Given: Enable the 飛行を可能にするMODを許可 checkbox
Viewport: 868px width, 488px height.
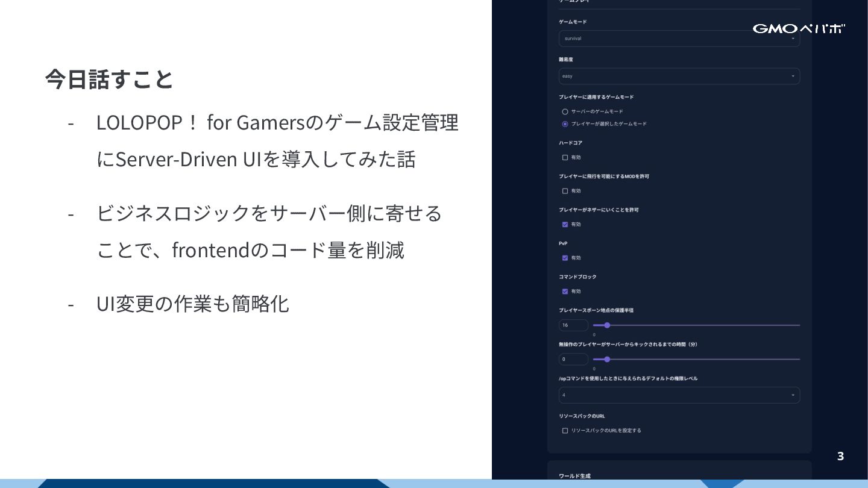Looking at the screenshot, I should tap(565, 191).
